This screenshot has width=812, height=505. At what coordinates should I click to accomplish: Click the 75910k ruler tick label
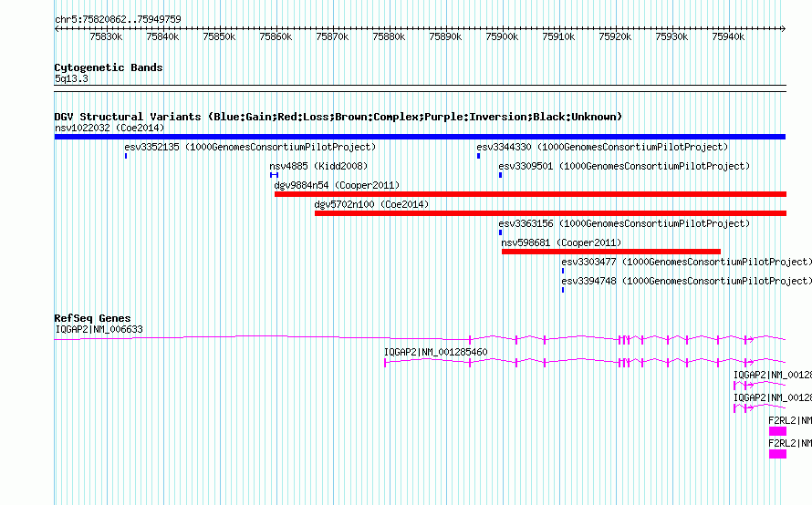pos(558,36)
